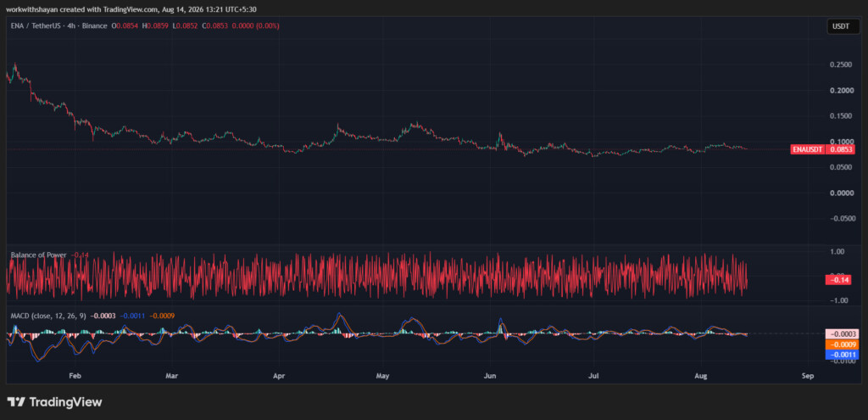The height and width of the screenshot is (420, 868).
Task: Click the Apr label on time axis
Action: coord(279,376)
